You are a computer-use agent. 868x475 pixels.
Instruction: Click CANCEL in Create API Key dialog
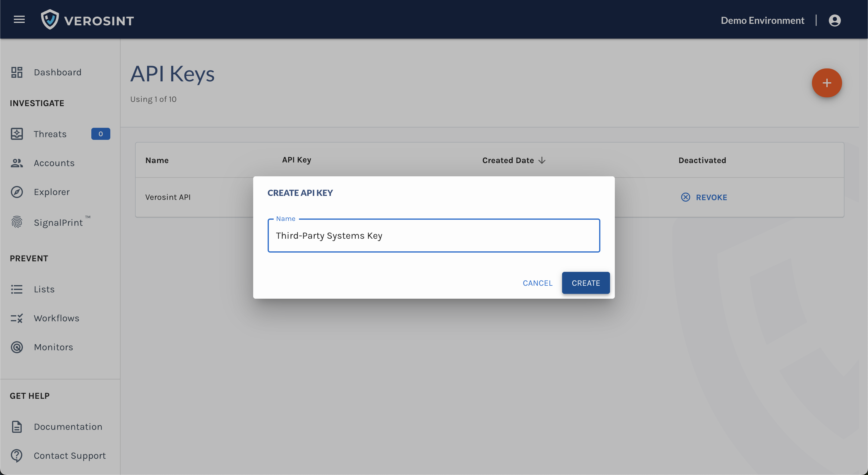(537, 283)
